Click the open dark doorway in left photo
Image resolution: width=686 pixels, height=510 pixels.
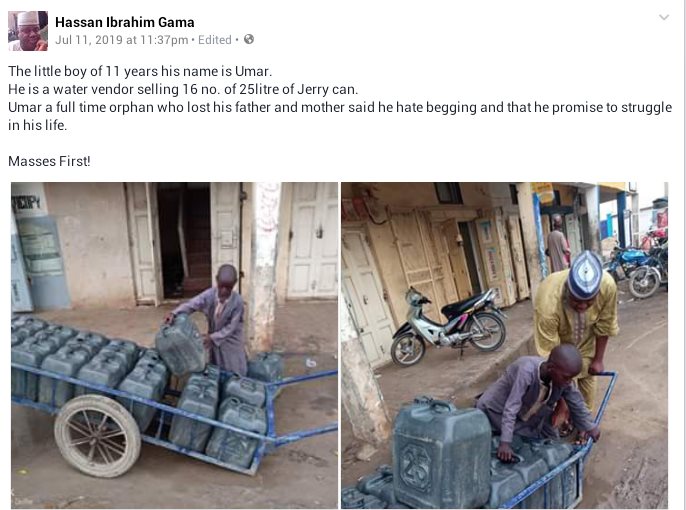tap(184, 242)
